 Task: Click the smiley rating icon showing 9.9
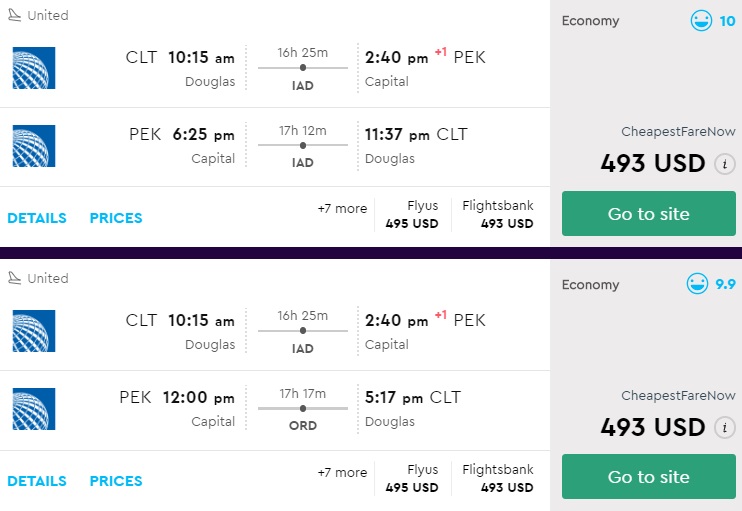point(697,285)
